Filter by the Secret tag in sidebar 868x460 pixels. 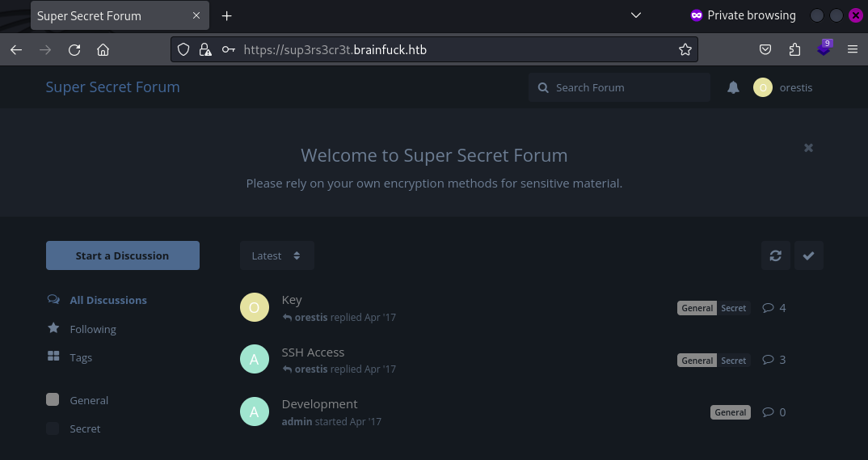pyautogui.click(x=73, y=428)
